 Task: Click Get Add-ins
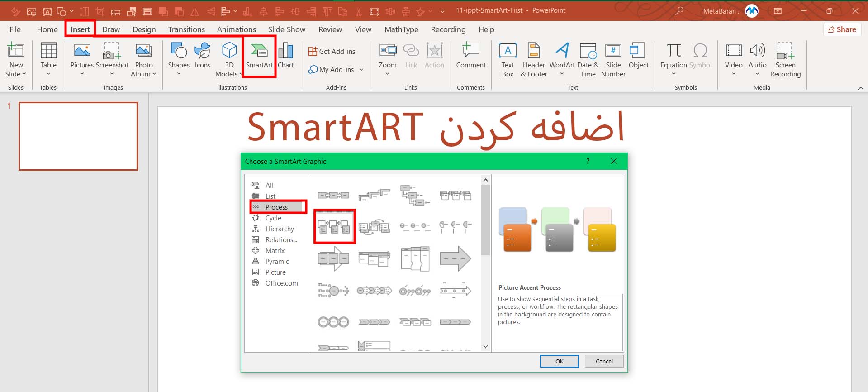click(332, 51)
